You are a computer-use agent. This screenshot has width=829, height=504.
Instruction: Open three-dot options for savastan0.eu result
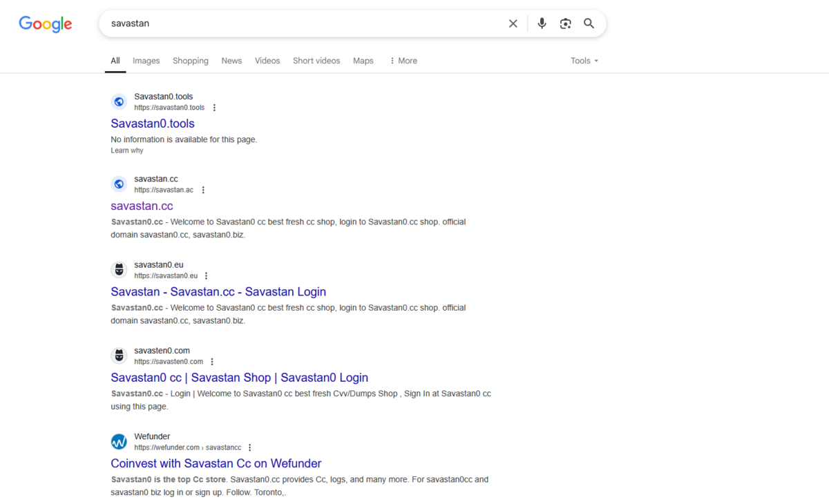(x=206, y=276)
